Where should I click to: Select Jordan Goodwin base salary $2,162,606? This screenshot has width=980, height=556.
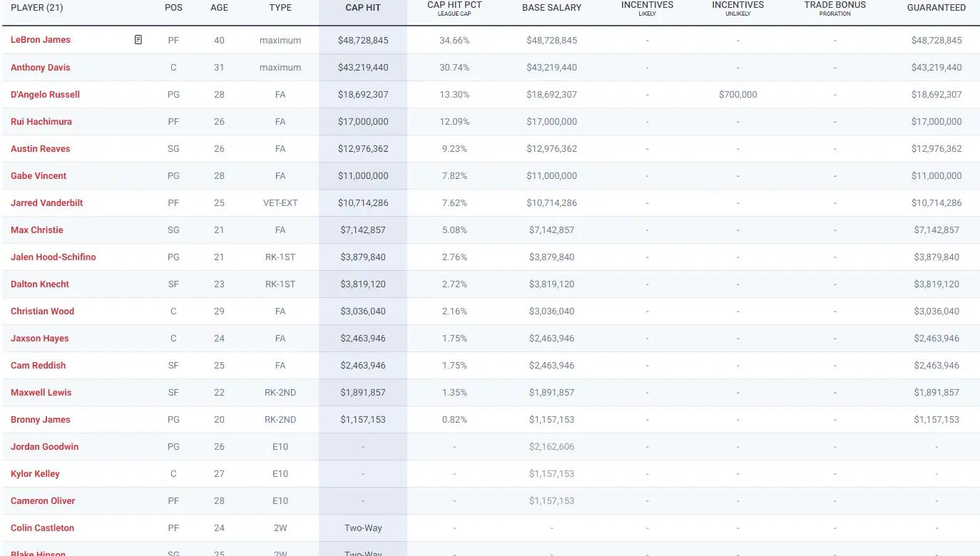(x=552, y=446)
